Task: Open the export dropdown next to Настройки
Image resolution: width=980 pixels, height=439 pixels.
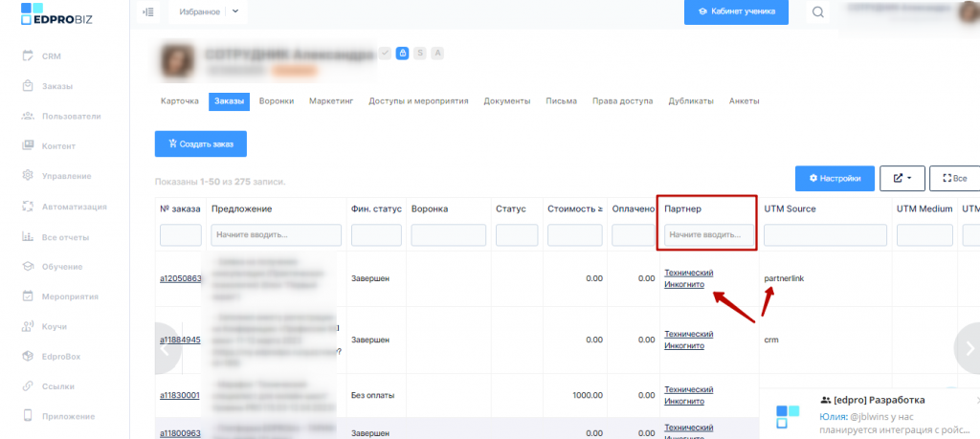Action: pyautogui.click(x=902, y=178)
